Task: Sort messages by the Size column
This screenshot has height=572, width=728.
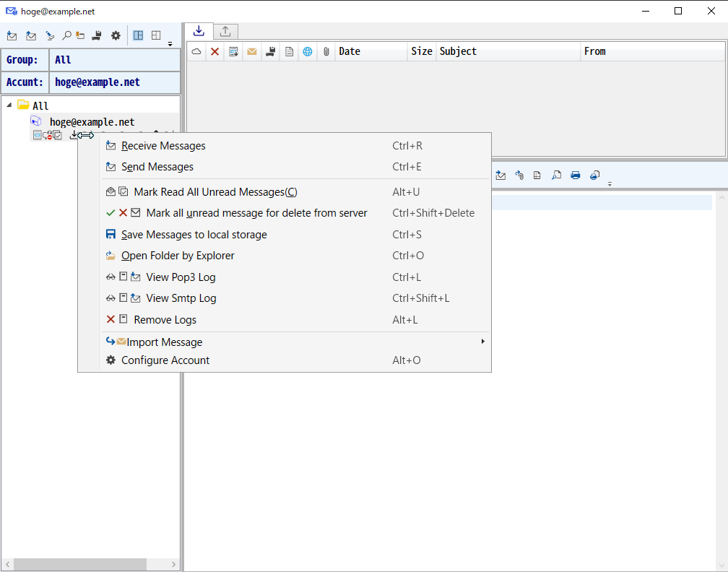Action: pyautogui.click(x=422, y=51)
